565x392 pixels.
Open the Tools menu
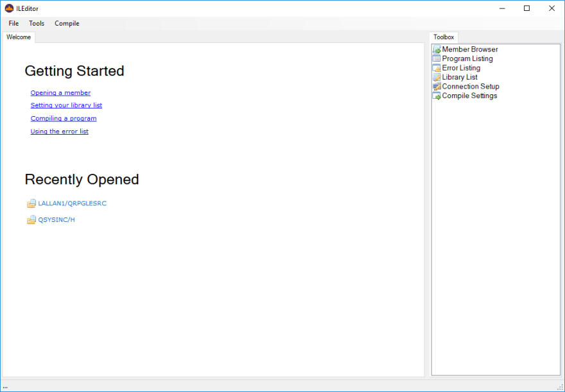click(x=37, y=23)
